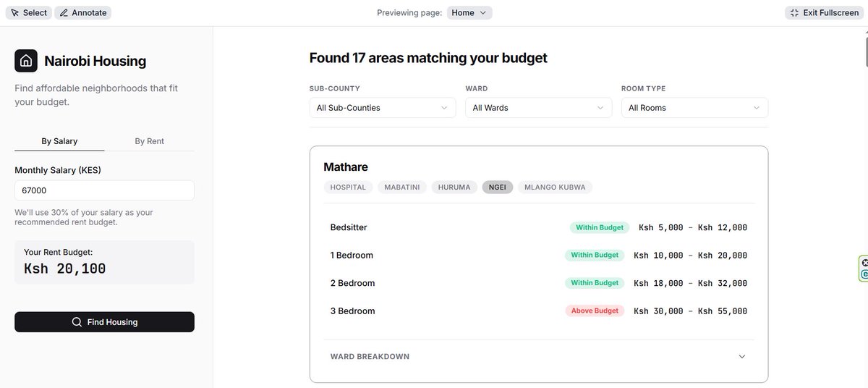868x388 pixels.
Task: Switch to the By Rent tab
Action: 150,141
